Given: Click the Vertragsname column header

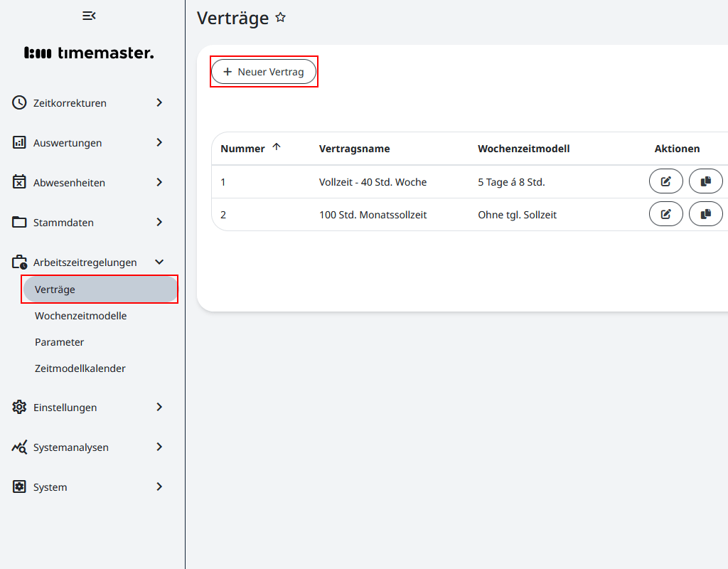Looking at the screenshot, I should tap(354, 149).
